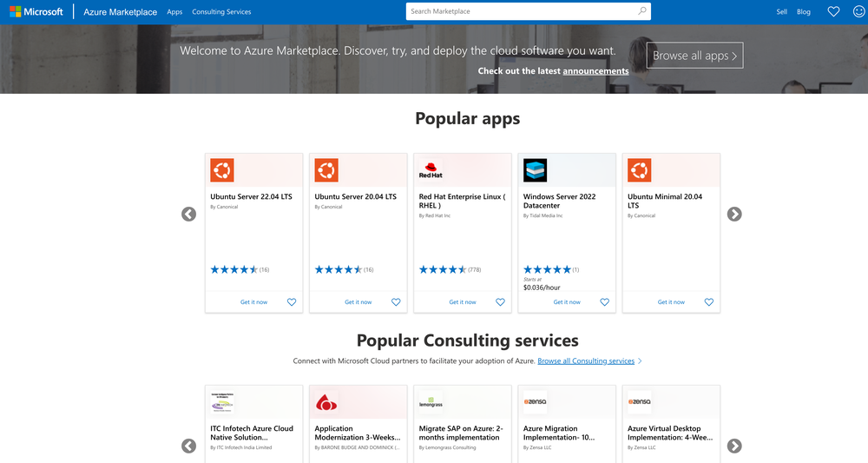Image resolution: width=868 pixels, height=463 pixels.
Task: Open Red Hat Enterprise Linux title
Action: (x=463, y=201)
